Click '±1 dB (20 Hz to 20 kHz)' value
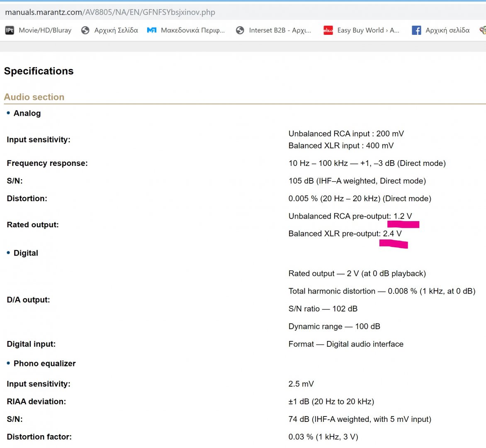The height and width of the screenshot is (448, 486). (x=331, y=402)
